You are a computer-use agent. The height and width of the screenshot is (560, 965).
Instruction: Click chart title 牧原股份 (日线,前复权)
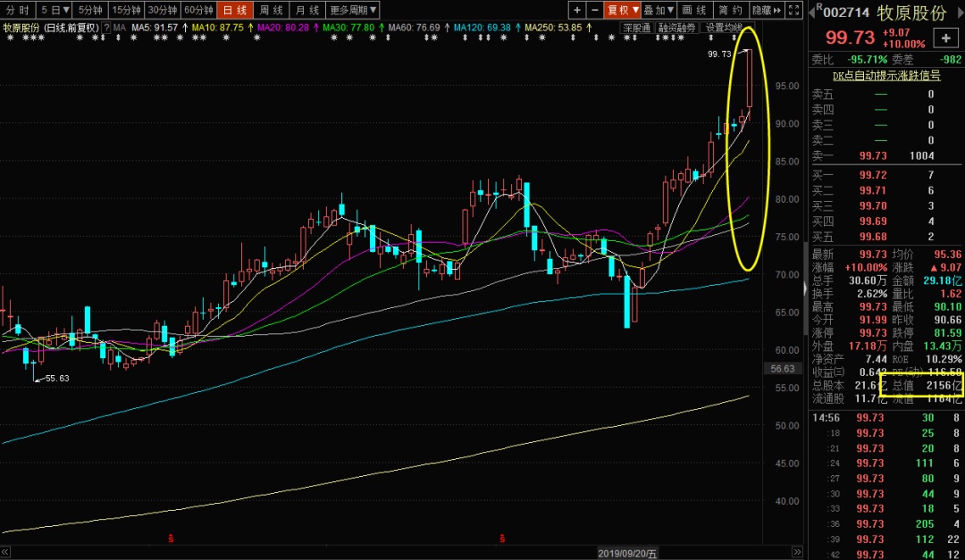pos(50,28)
